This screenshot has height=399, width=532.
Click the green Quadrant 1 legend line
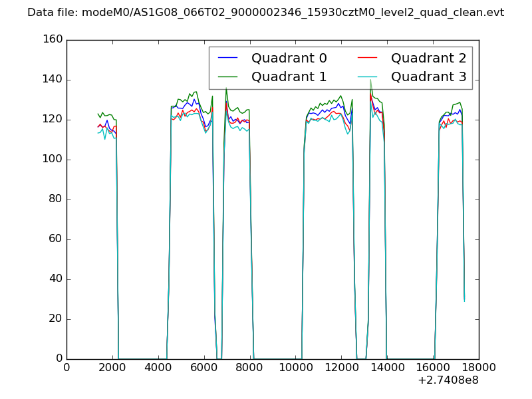pos(227,77)
